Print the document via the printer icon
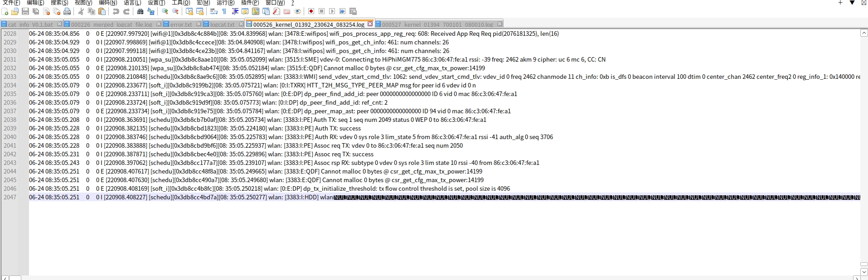The image size is (868, 280). pos(67,11)
